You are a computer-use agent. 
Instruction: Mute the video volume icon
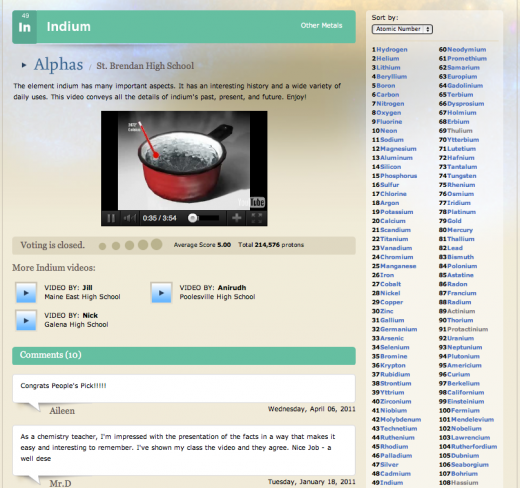[x=130, y=218]
